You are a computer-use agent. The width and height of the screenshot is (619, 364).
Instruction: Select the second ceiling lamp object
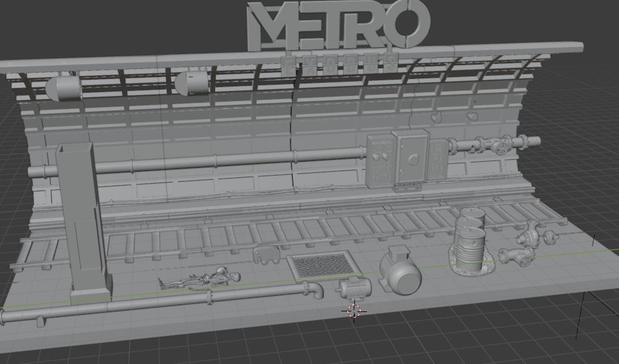point(192,83)
